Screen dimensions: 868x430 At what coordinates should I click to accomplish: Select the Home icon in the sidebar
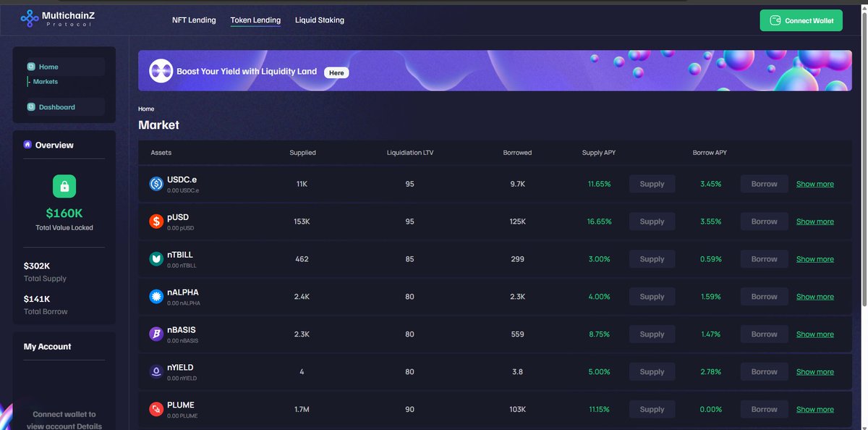click(30, 66)
